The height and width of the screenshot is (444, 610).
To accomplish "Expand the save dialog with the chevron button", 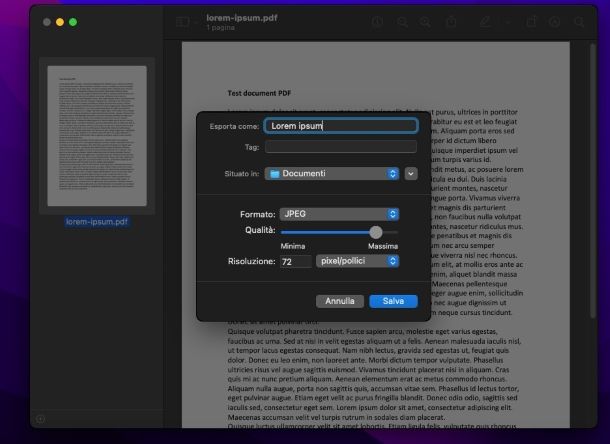I will (411, 174).
